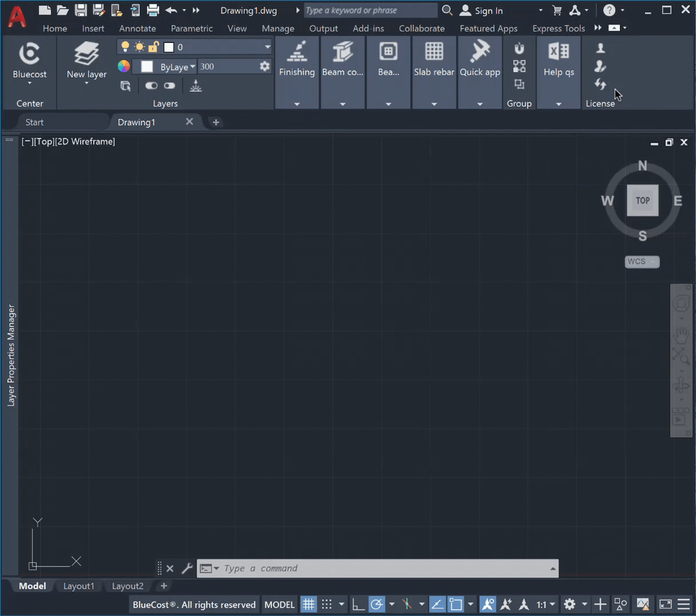Open the Annotate ribbon tab
The image size is (696, 616).
pos(137,29)
